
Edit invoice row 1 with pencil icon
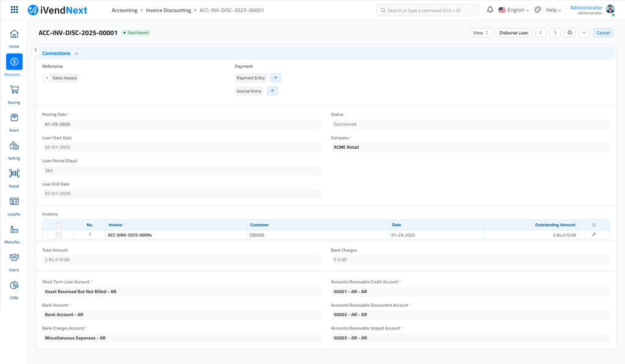tap(593, 235)
